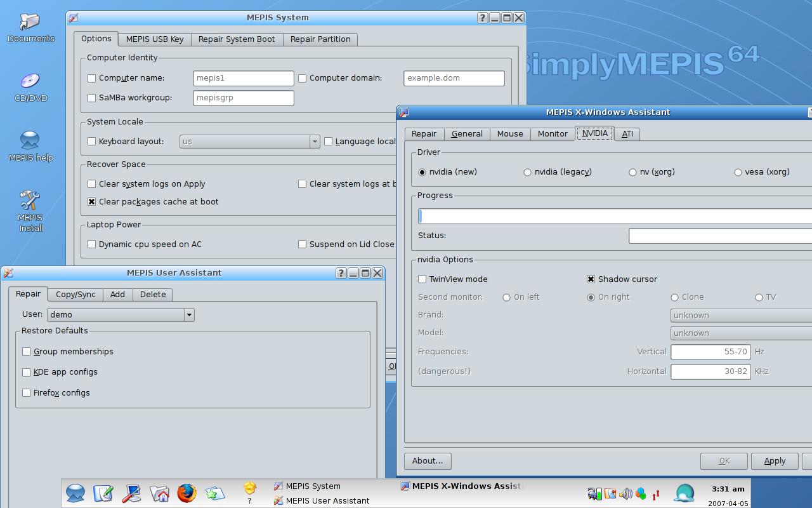Click Apply in X-Windows Assistant
The height and width of the screenshot is (508, 812).
tap(775, 461)
